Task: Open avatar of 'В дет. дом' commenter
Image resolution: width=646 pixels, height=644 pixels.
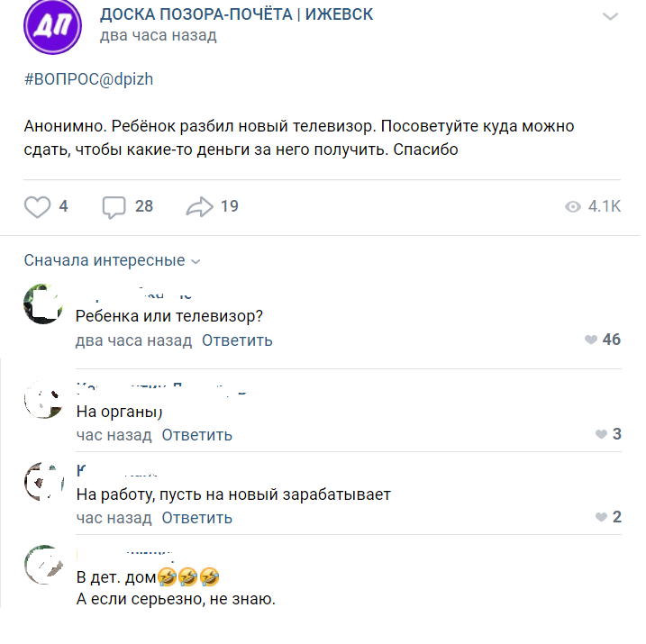Action: 43,565
